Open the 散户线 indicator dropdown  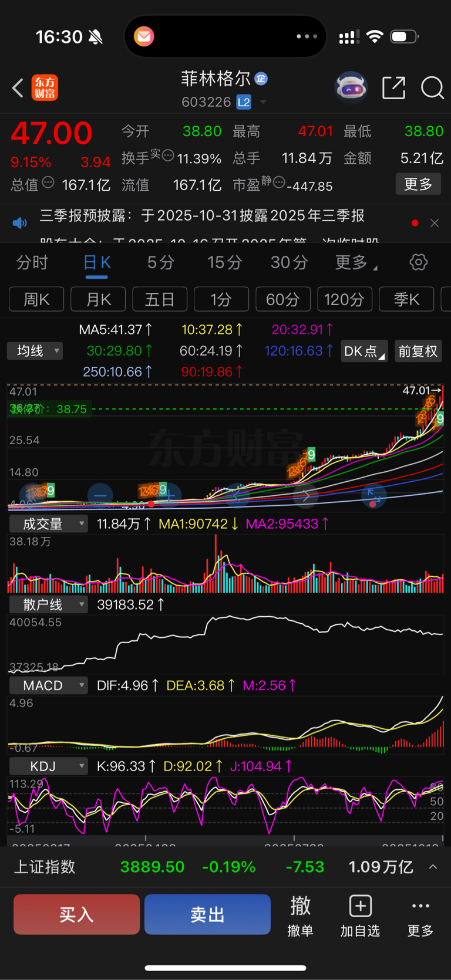coord(48,604)
